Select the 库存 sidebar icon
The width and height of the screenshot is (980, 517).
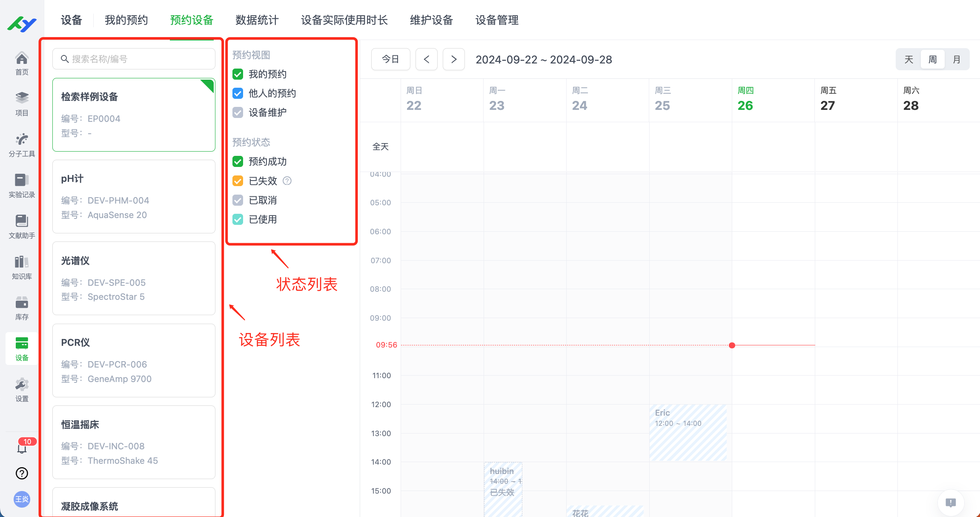coord(21,308)
